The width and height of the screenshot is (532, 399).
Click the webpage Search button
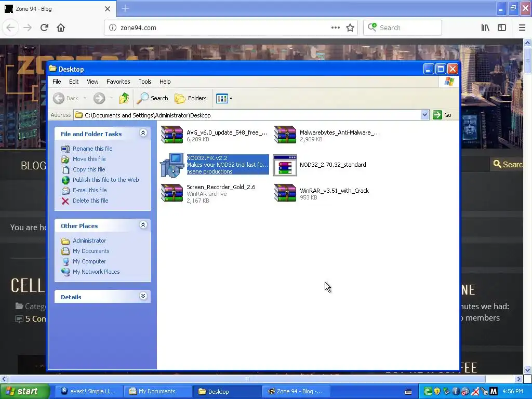click(x=508, y=165)
